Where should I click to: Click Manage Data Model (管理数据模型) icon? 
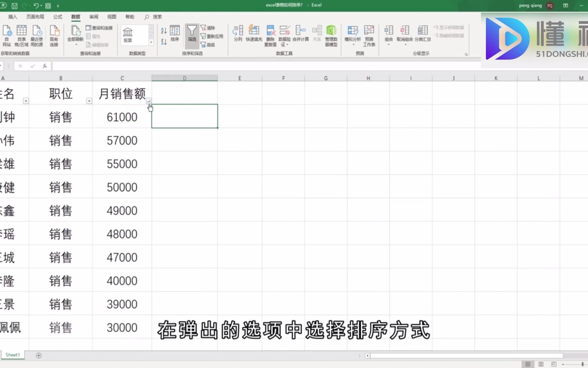(x=331, y=35)
